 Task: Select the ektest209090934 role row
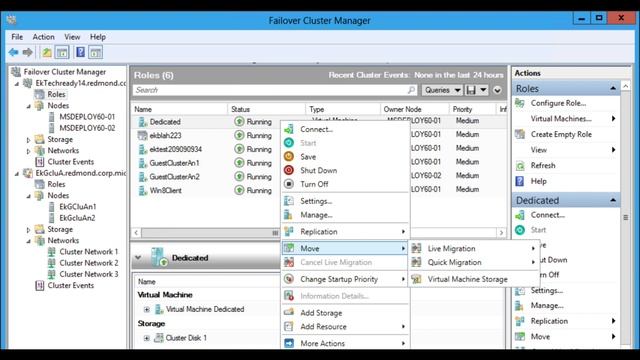click(x=318, y=149)
